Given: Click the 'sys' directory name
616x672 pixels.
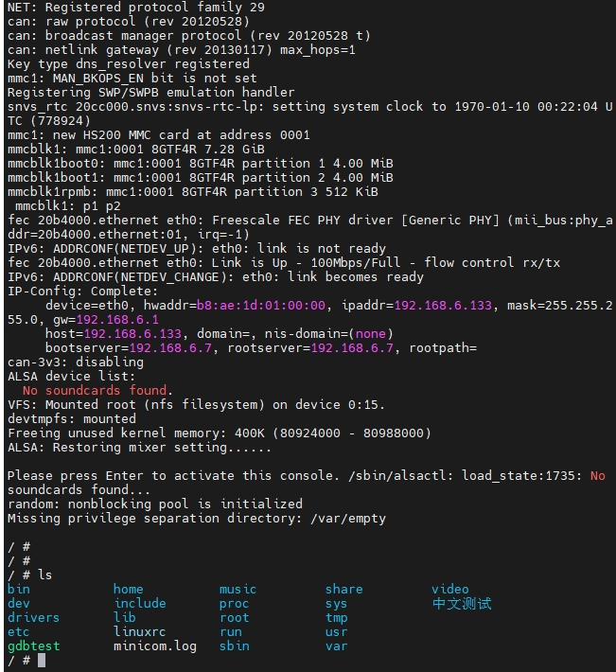Looking at the screenshot, I should click(x=336, y=604).
